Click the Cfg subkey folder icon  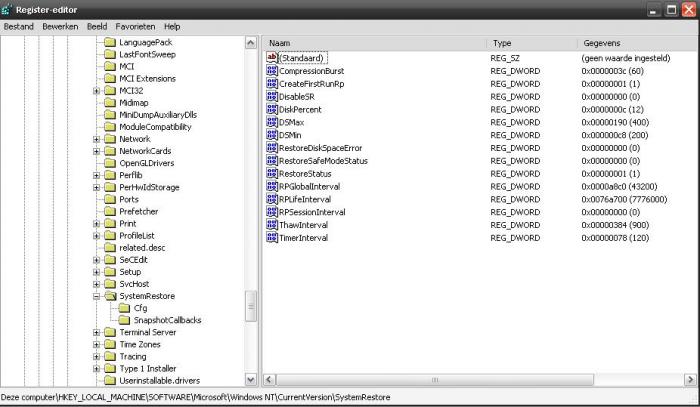124,308
